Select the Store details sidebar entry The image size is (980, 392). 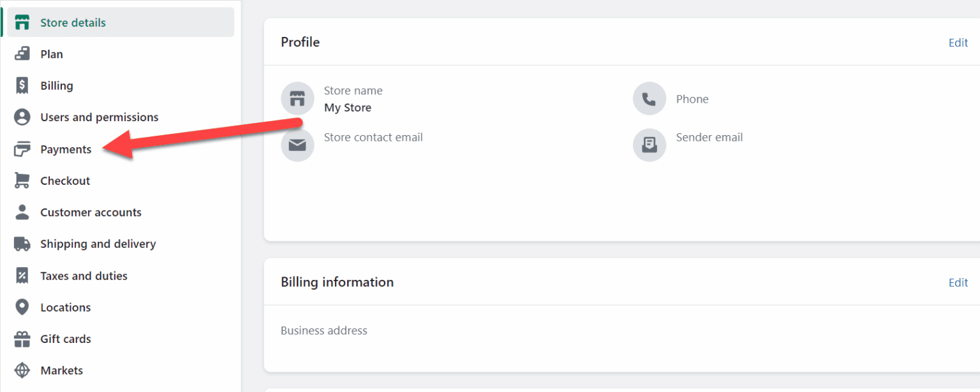pyautogui.click(x=73, y=22)
